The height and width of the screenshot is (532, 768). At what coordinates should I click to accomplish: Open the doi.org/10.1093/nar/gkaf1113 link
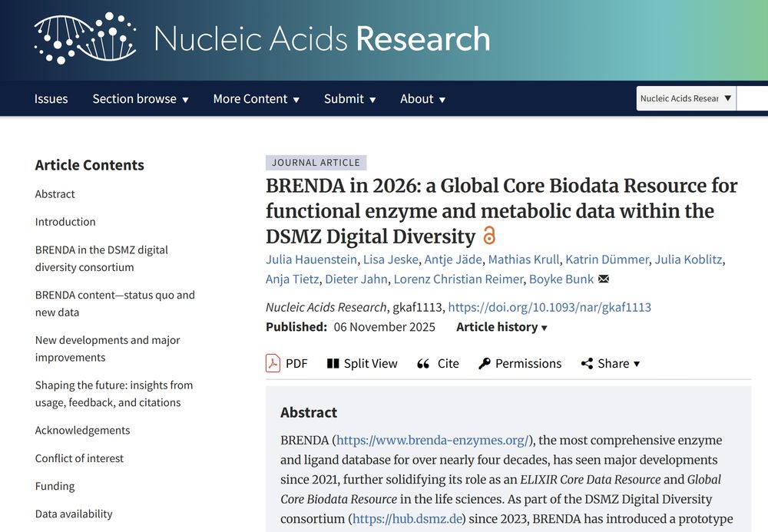(x=550, y=307)
